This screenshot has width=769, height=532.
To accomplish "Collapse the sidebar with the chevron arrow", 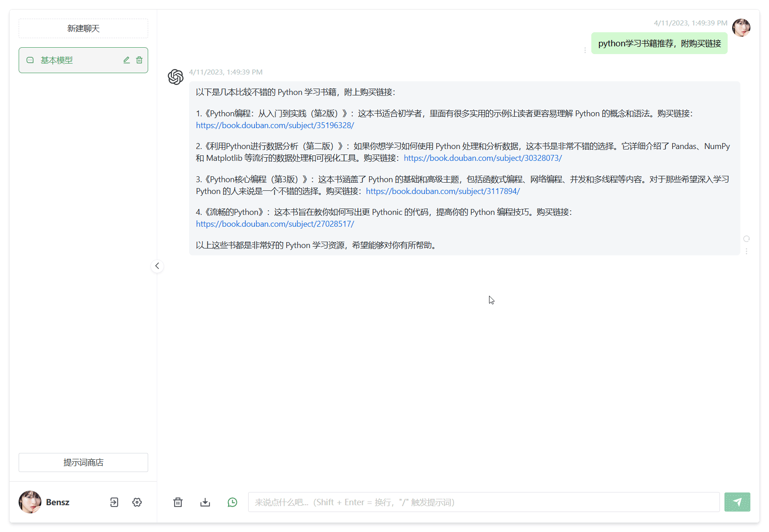I will [x=157, y=266].
